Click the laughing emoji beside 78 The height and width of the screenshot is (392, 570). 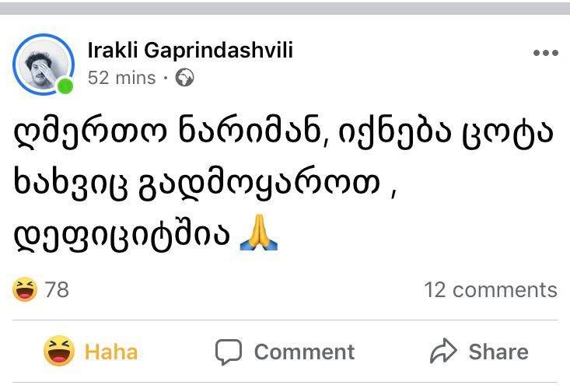(26, 290)
